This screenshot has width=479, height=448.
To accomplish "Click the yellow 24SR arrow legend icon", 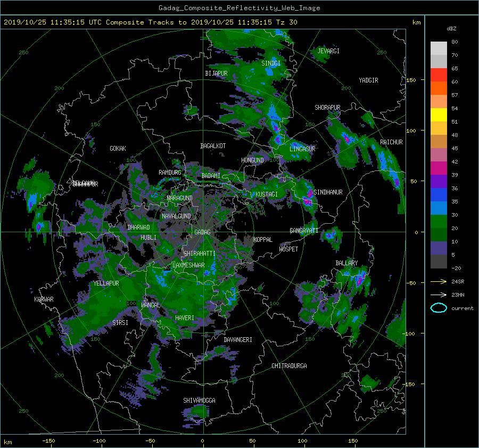I will click(439, 281).
